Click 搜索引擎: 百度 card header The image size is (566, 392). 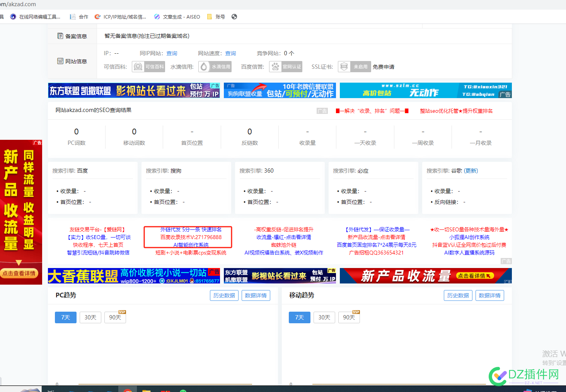coord(70,171)
